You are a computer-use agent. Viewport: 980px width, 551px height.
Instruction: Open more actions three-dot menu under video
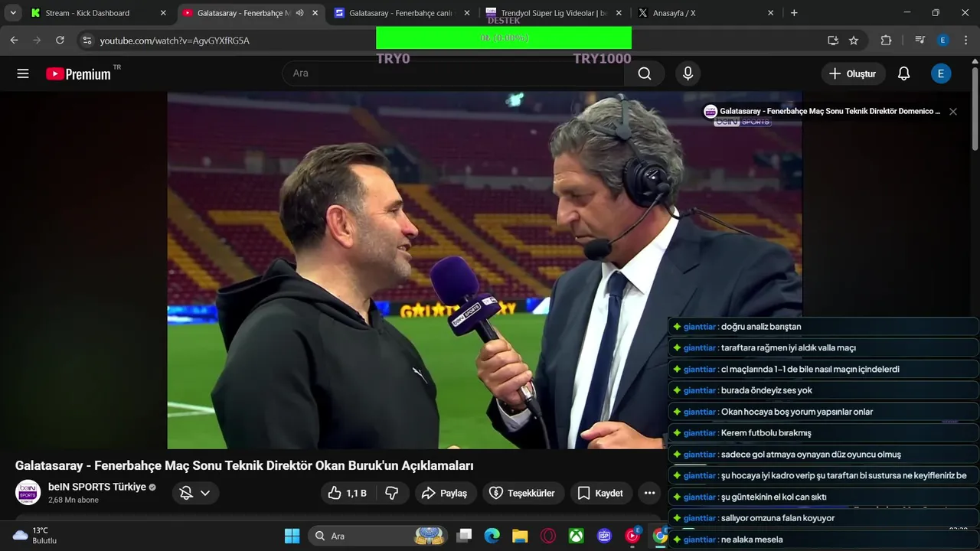(649, 493)
